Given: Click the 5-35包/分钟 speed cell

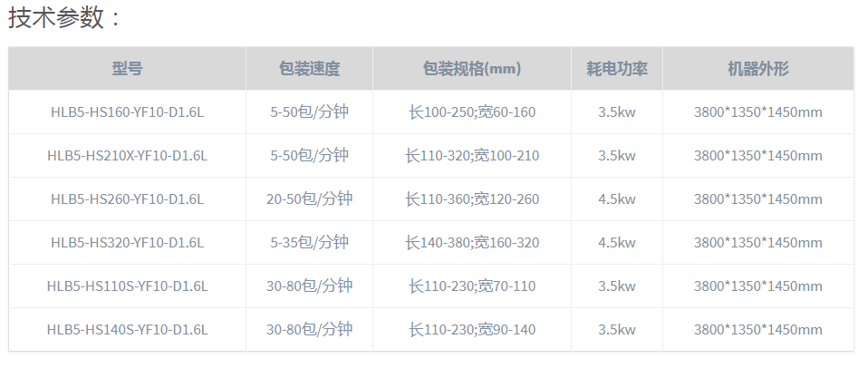Looking at the screenshot, I should [310, 242].
